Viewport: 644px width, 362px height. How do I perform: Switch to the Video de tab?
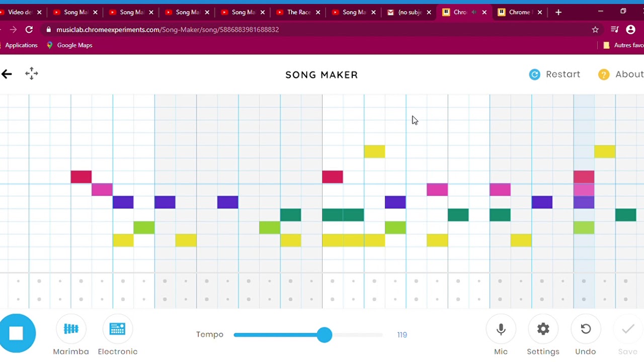[20, 12]
